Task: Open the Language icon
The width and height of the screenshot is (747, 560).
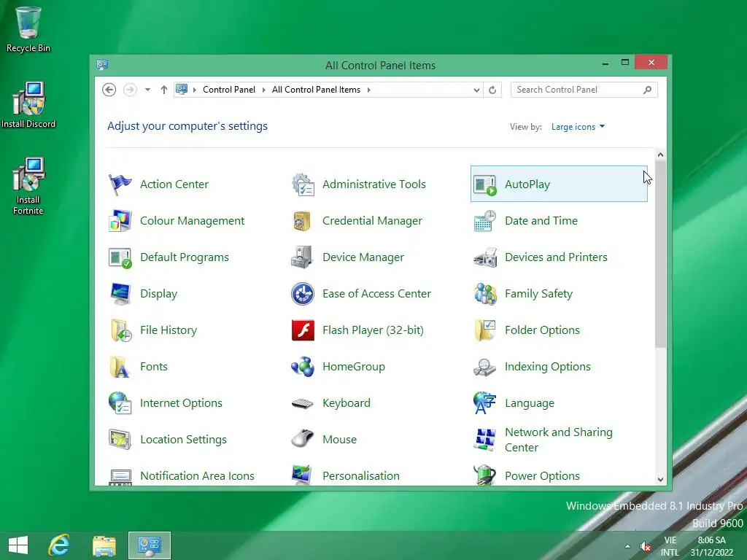Action: coord(485,403)
